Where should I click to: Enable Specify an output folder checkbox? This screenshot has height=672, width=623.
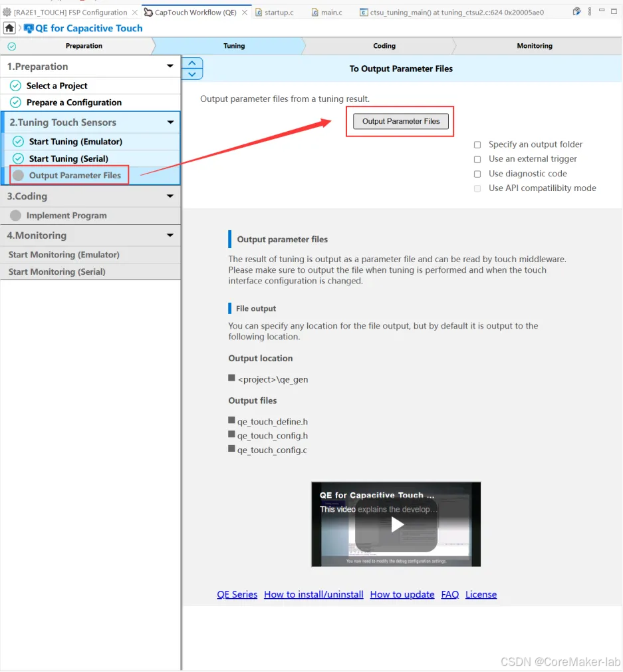click(477, 145)
